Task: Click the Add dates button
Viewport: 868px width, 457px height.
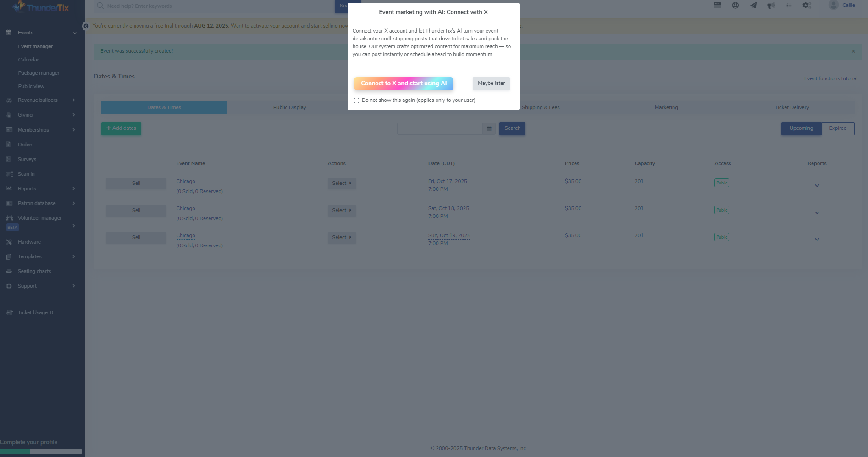Action: coord(121,128)
